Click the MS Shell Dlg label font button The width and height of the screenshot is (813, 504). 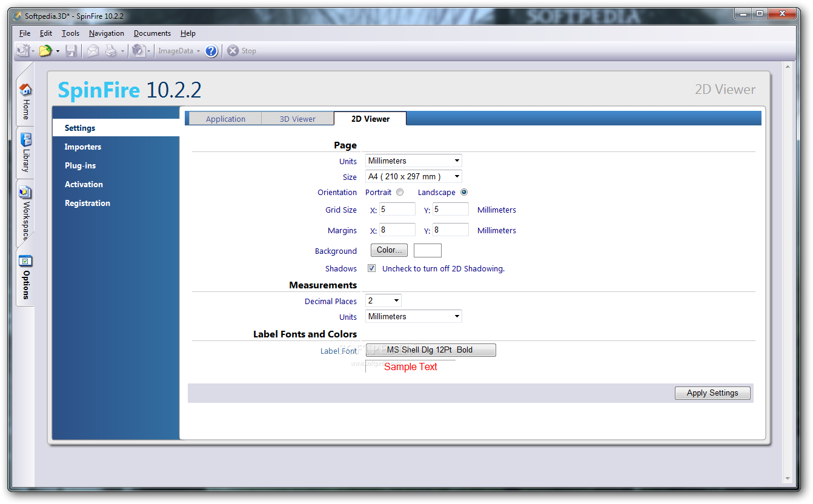click(431, 350)
